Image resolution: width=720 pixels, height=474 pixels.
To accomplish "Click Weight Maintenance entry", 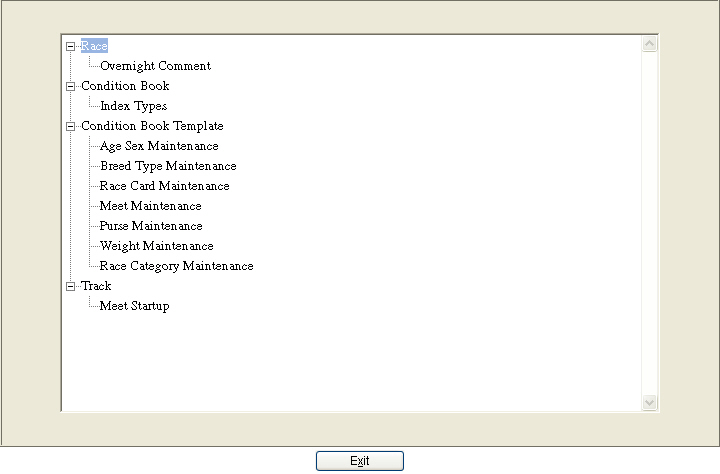I will pos(156,246).
